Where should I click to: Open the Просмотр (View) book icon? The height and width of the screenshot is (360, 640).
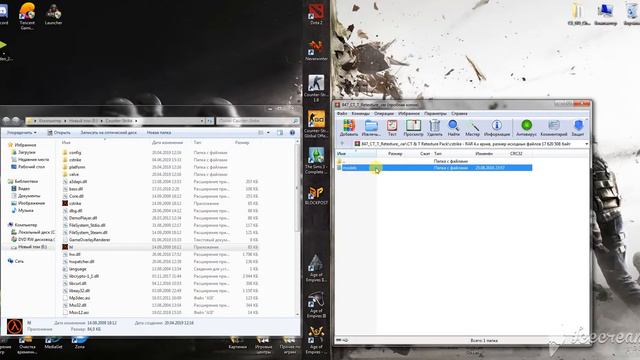click(x=413, y=128)
